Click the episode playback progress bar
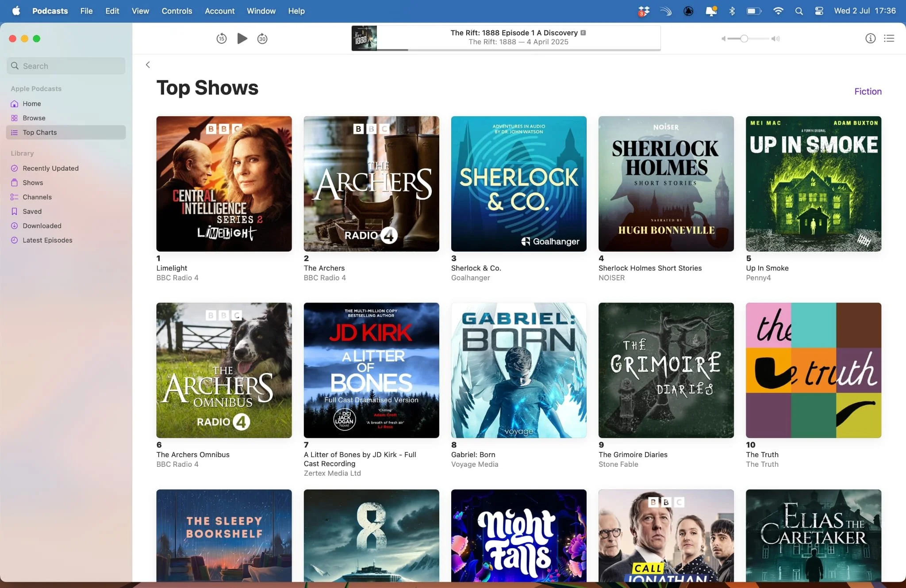Image resolution: width=906 pixels, height=588 pixels. (x=518, y=50)
